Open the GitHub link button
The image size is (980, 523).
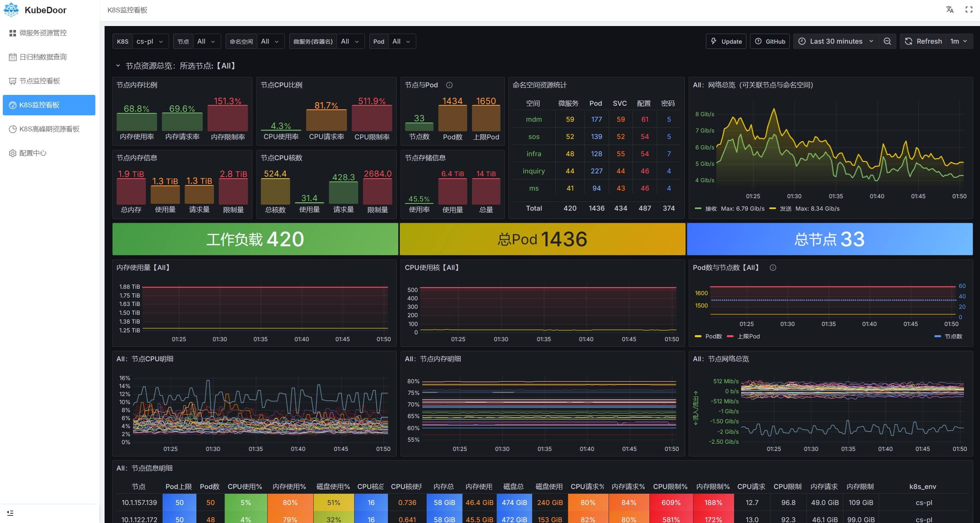[770, 41]
